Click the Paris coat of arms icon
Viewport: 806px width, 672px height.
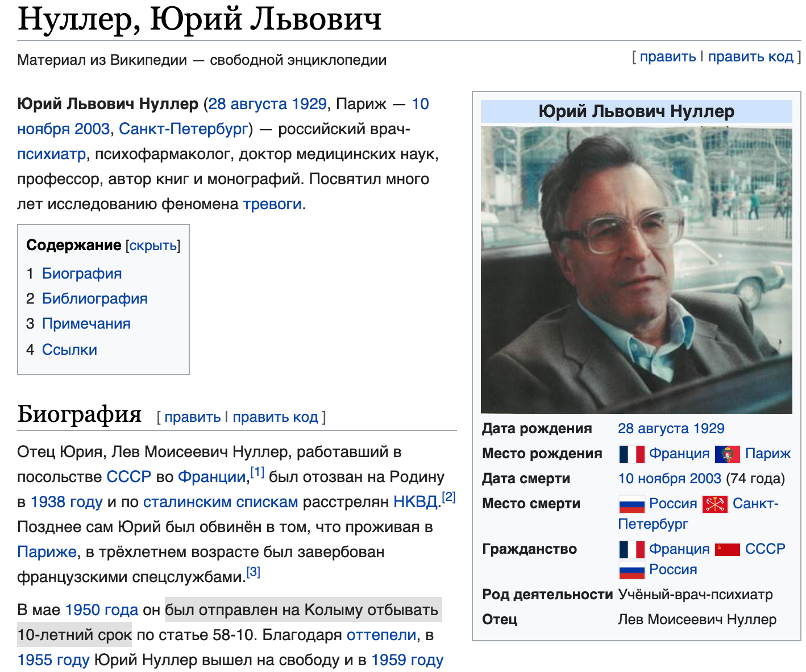pyautogui.click(x=728, y=454)
